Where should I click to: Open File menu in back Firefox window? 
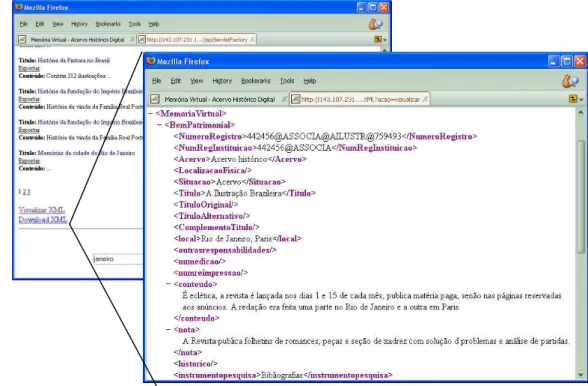click(x=24, y=24)
